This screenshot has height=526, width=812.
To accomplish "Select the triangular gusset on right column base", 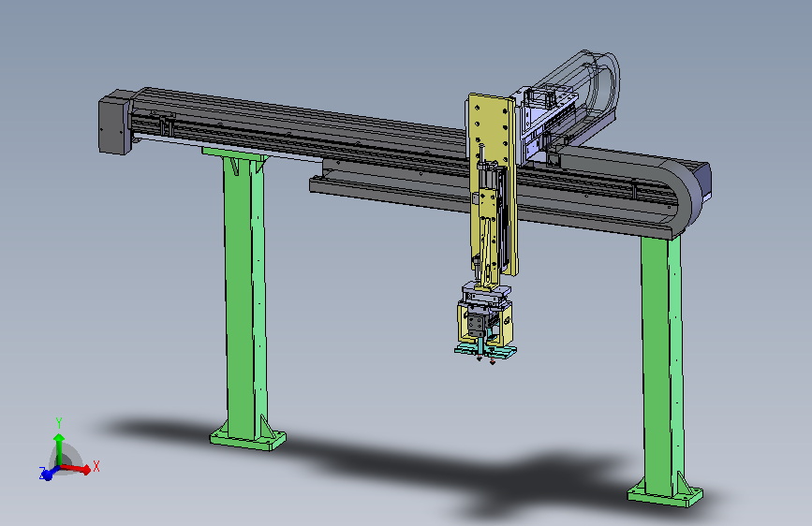I will [684, 483].
